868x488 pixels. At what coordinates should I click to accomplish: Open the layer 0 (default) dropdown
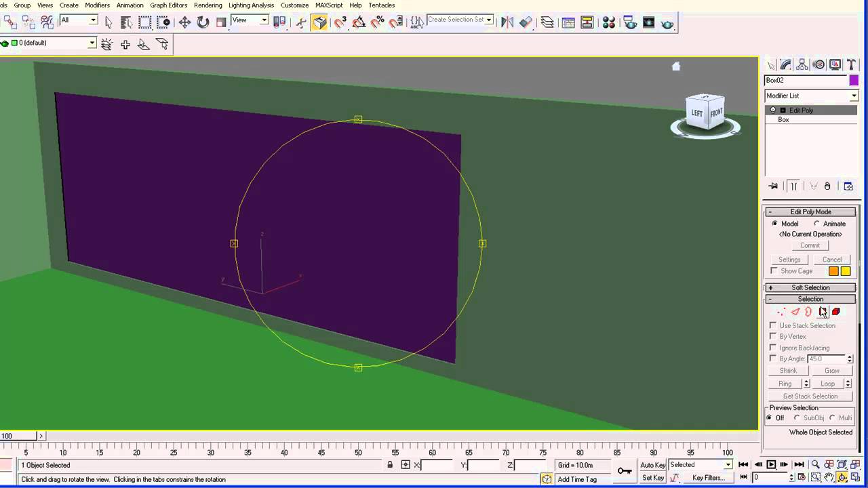coord(47,43)
